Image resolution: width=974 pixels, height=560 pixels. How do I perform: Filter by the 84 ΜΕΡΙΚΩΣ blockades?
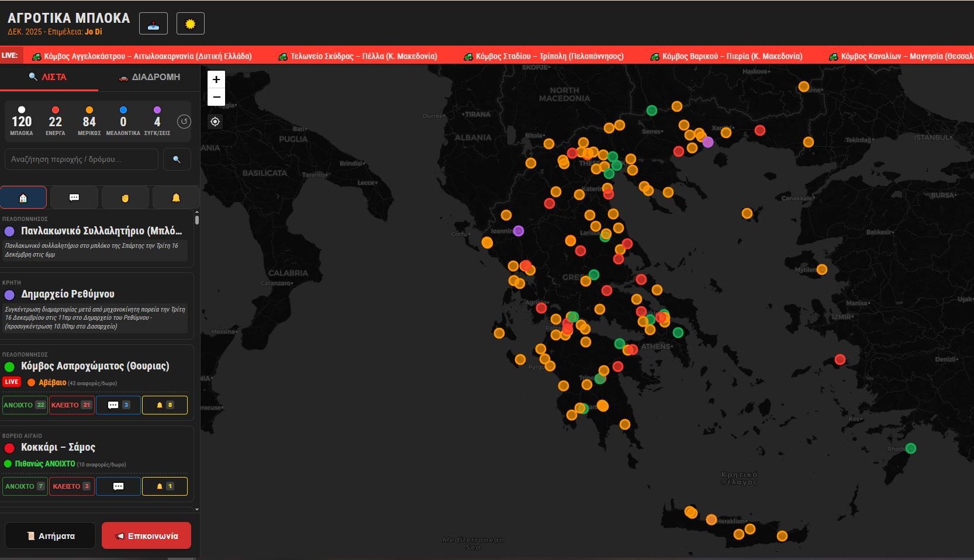(89, 122)
